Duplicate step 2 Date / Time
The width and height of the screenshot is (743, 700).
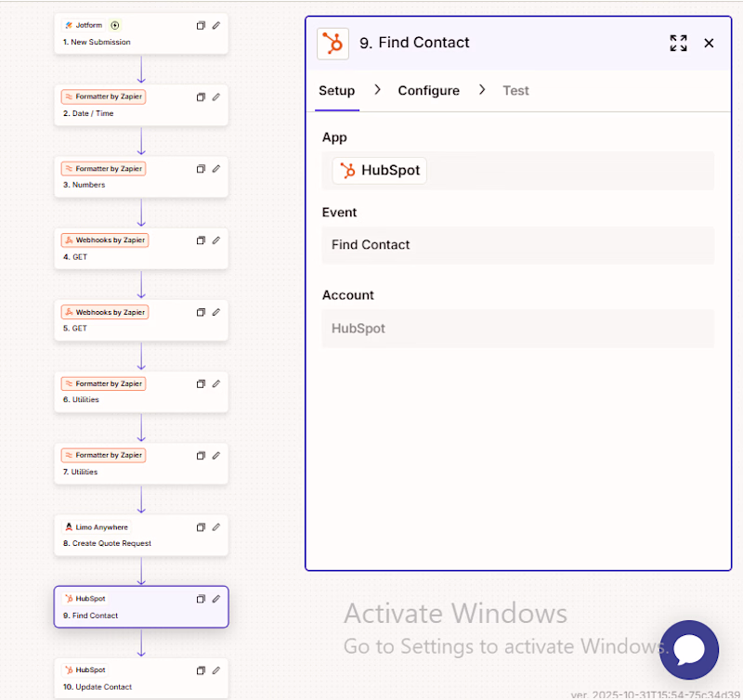point(201,97)
